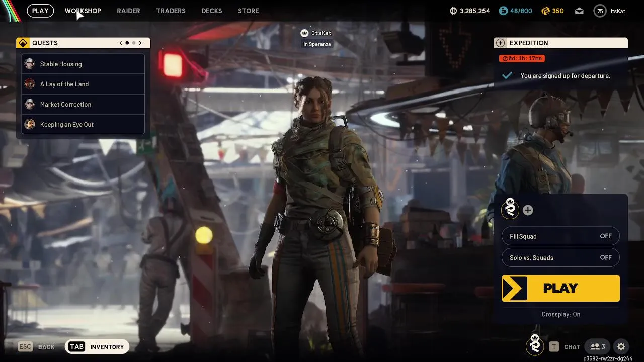The height and width of the screenshot is (362, 644).
Task: Click the ItsKat nameplate above the character
Action: (321, 33)
